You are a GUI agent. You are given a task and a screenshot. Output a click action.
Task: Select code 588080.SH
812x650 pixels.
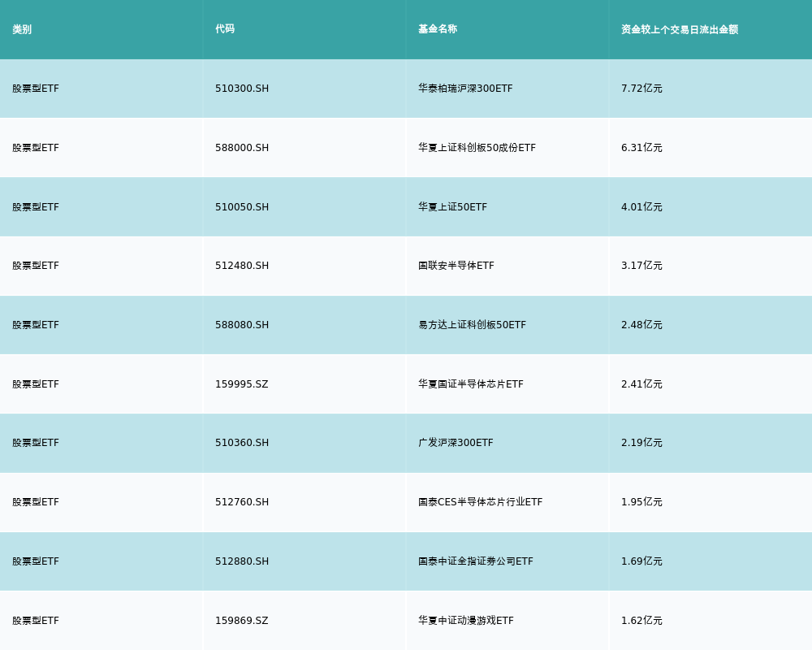click(242, 325)
